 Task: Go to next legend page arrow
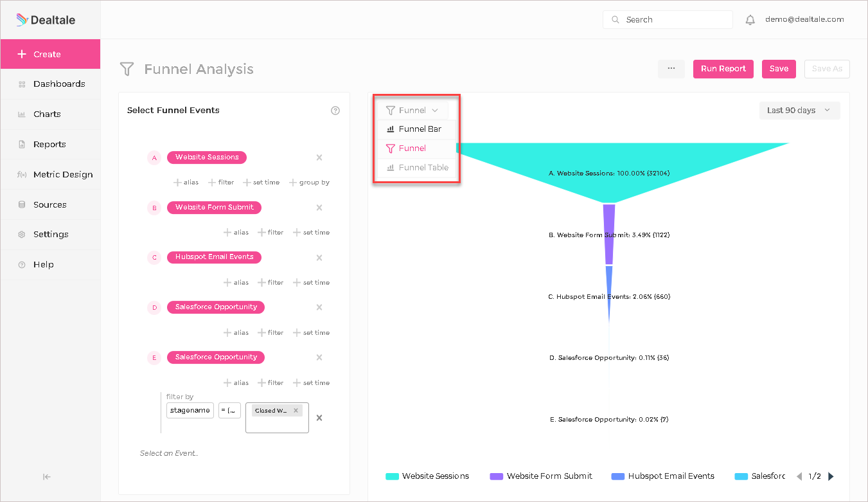[x=831, y=476]
